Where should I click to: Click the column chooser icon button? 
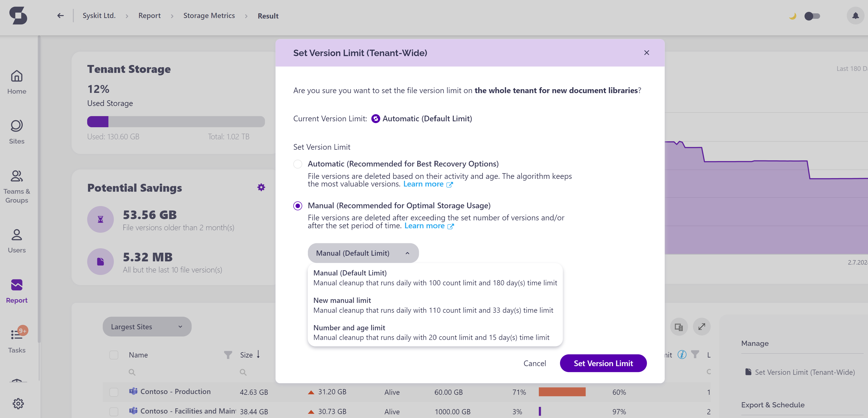coord(679,327)
